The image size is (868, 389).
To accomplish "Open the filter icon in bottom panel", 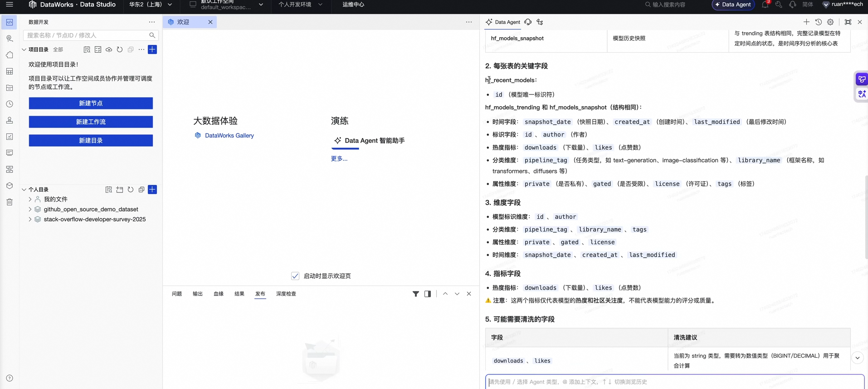I will click(416, 294).
